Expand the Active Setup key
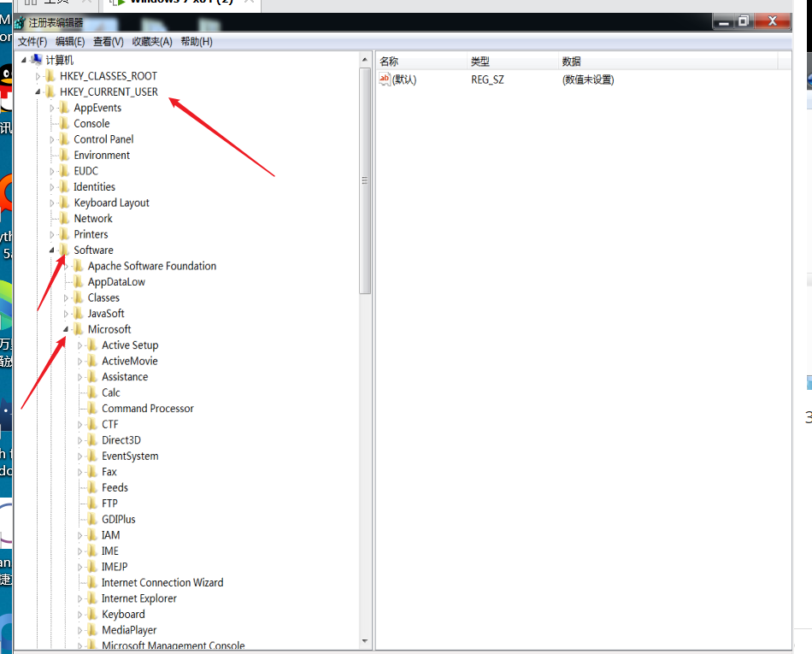The image size is (812, 654). (x=80, y=345)
